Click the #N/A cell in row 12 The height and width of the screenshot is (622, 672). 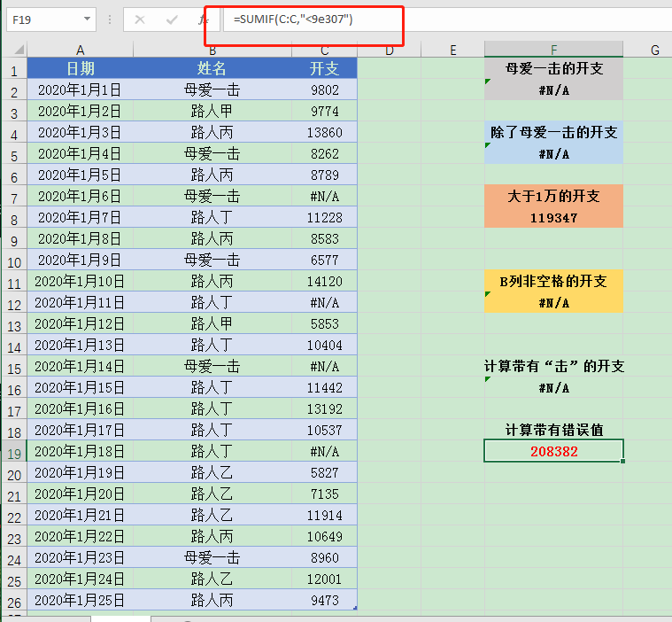(x=324, y=302)
